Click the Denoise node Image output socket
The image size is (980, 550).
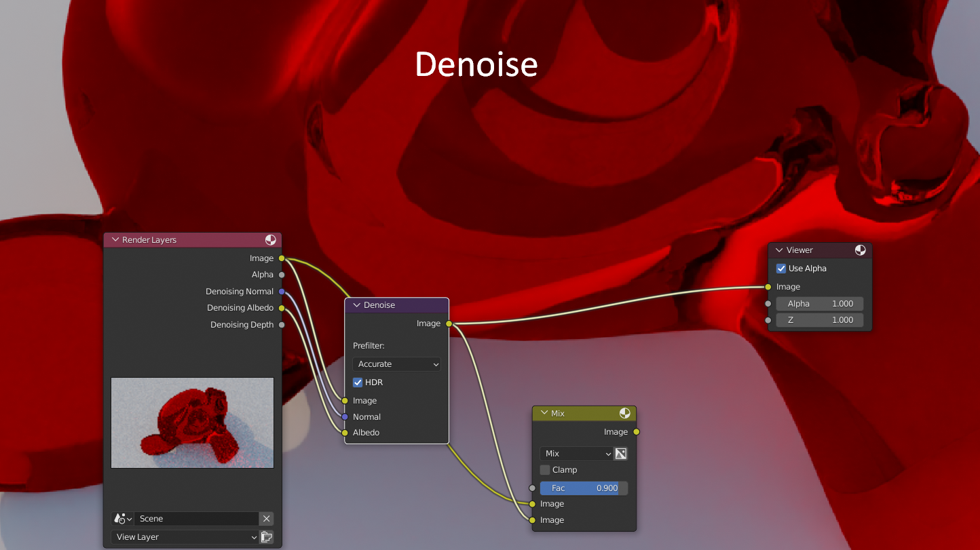449,323
